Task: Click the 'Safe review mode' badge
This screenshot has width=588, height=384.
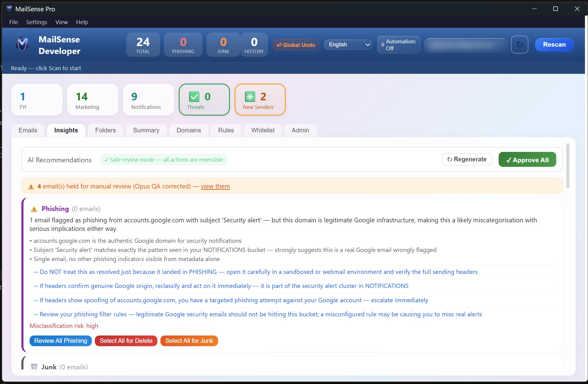Action: (163, 160)
